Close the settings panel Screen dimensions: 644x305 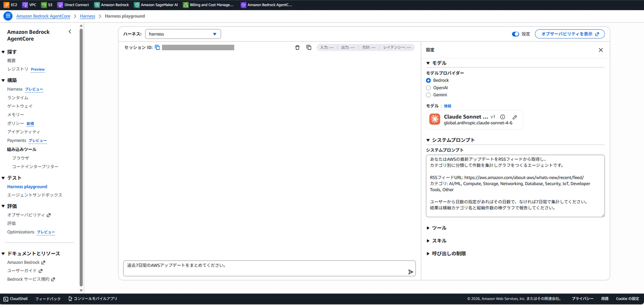[x=601, y=50]
